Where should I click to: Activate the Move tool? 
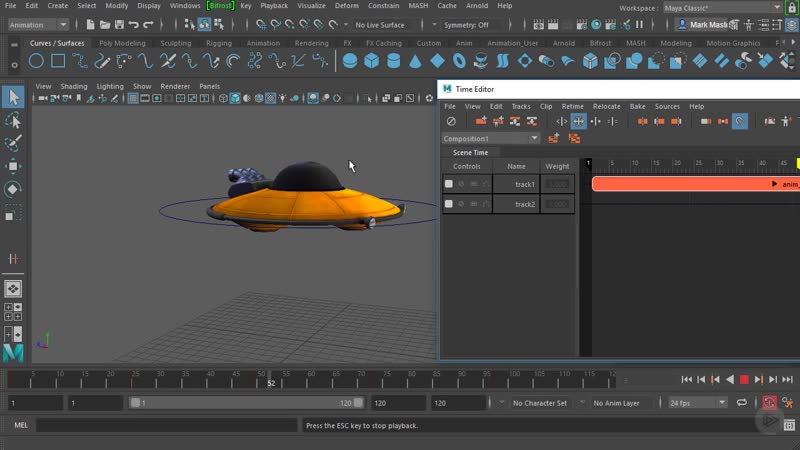click(13, 166)
